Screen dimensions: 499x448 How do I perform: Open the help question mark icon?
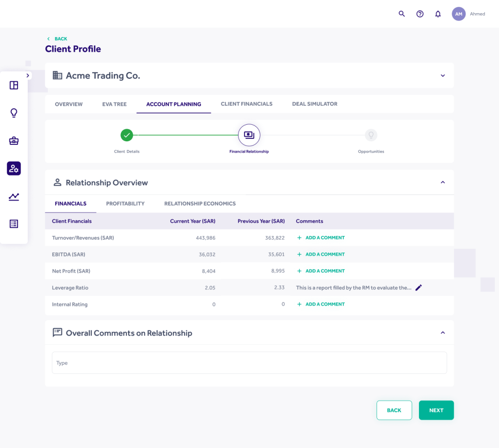coord(419,14)
